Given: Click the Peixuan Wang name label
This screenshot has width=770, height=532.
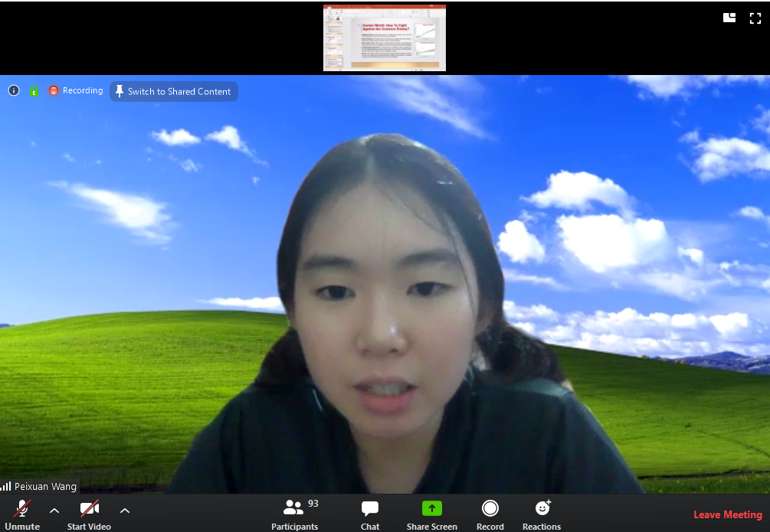Looking at the screenshot, I should (45, 486).
